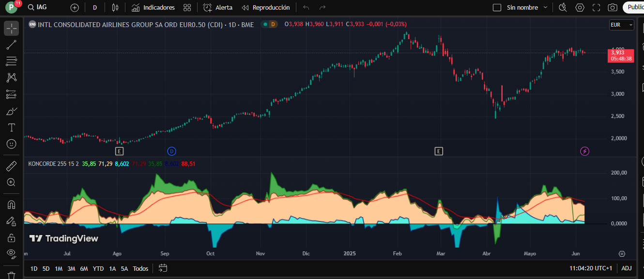Activate the magnet snap mode
The height and width of the screenshot is (279, 644).
tap(12, 205)
